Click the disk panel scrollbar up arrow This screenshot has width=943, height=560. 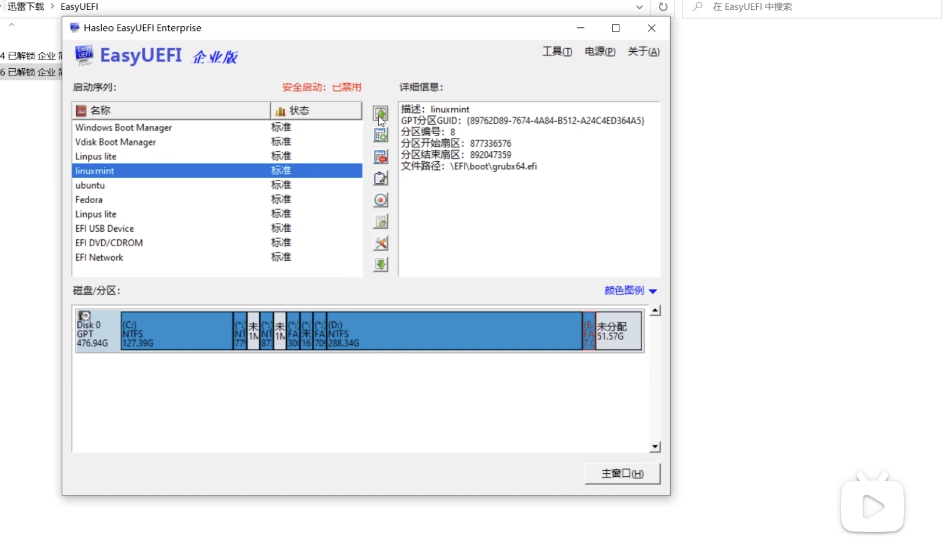(x=655, y=311)
